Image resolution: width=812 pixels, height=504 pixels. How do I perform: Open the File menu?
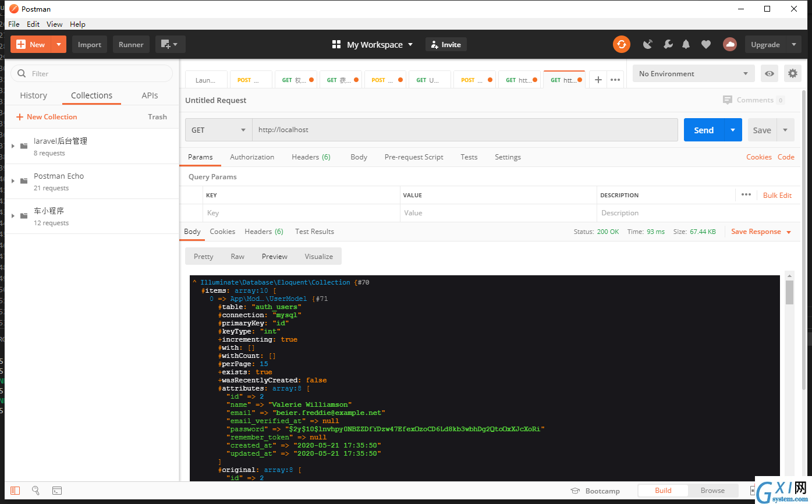point(14,24)
